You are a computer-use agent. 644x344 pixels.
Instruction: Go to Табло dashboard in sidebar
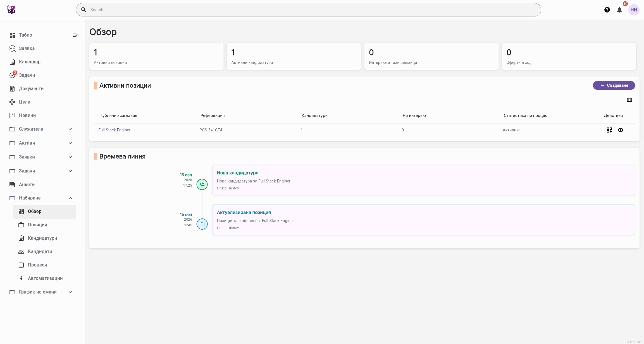point(25,35)
